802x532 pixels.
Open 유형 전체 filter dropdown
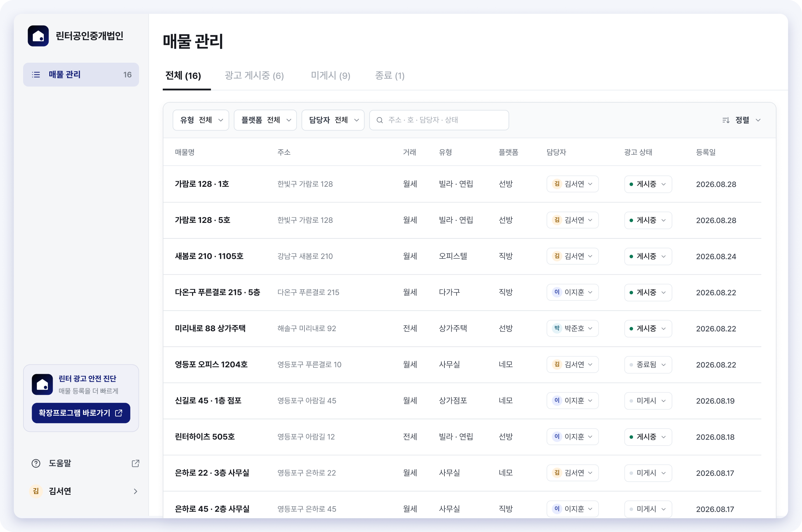(x=201, y=120)
